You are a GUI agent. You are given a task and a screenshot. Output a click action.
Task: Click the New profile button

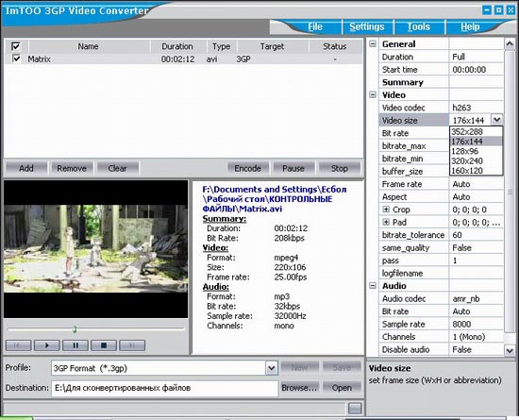(299, 367)
